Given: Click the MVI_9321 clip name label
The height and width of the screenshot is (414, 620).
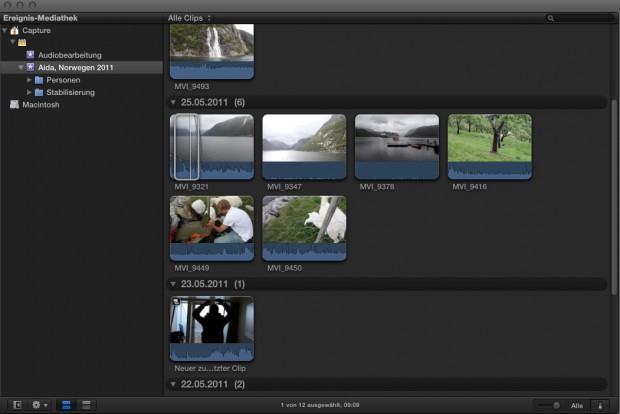Looking at the screenshot, I should (192, 187).
